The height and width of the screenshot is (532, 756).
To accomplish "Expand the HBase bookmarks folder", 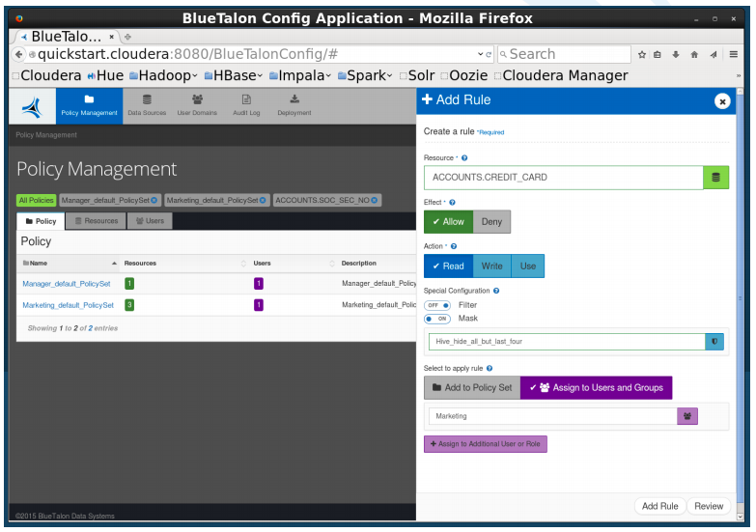I will click(x=234, y=75).
